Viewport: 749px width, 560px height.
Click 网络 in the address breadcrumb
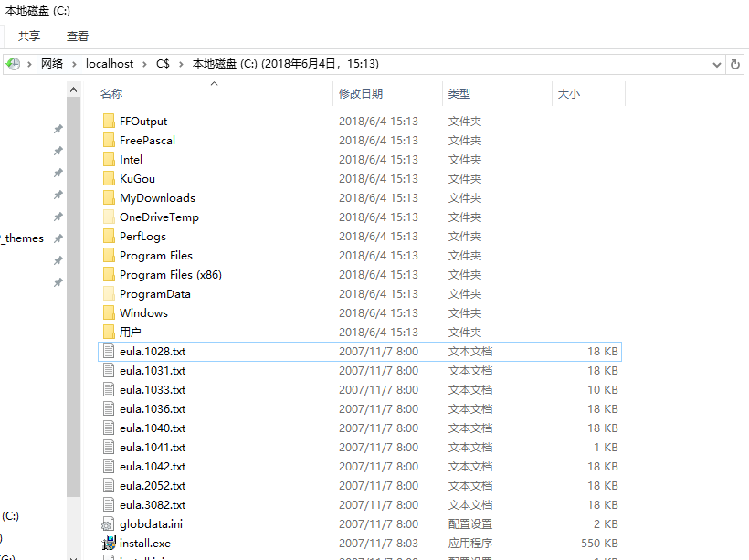tap(52, 64)
